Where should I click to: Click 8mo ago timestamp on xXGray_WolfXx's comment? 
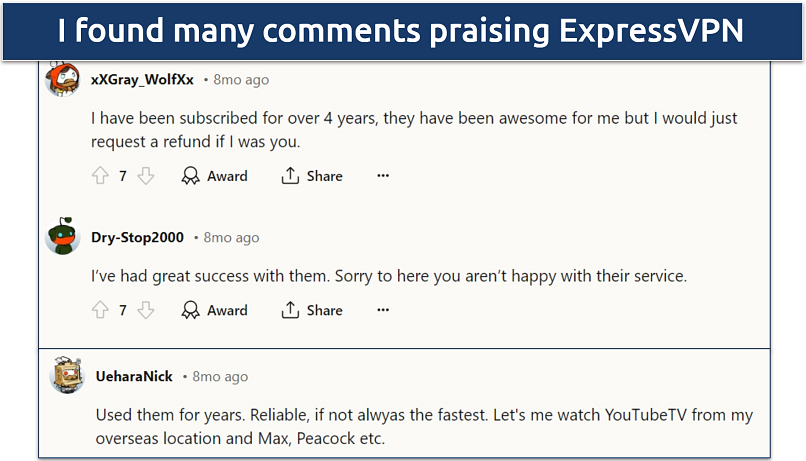click(241, 79)
